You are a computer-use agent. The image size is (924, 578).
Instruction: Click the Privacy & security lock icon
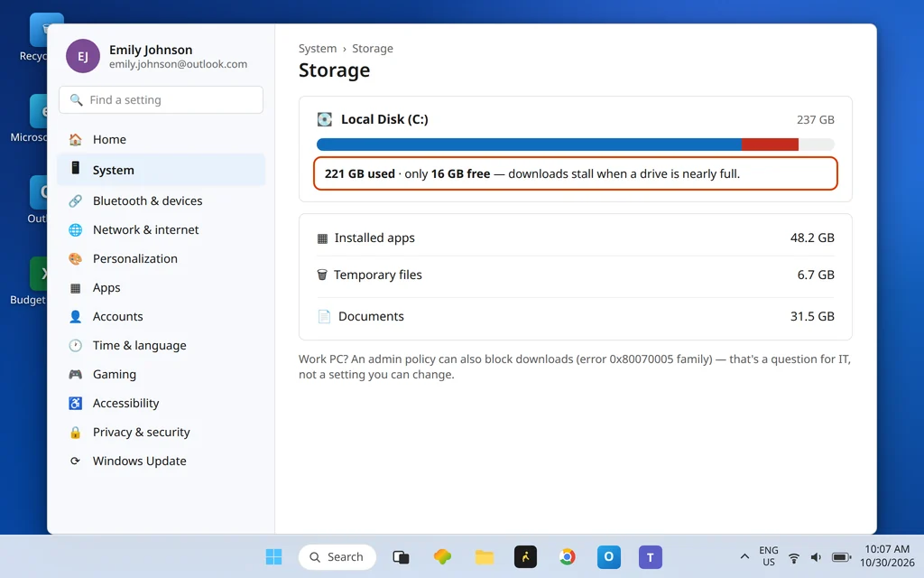pos(76,432)
